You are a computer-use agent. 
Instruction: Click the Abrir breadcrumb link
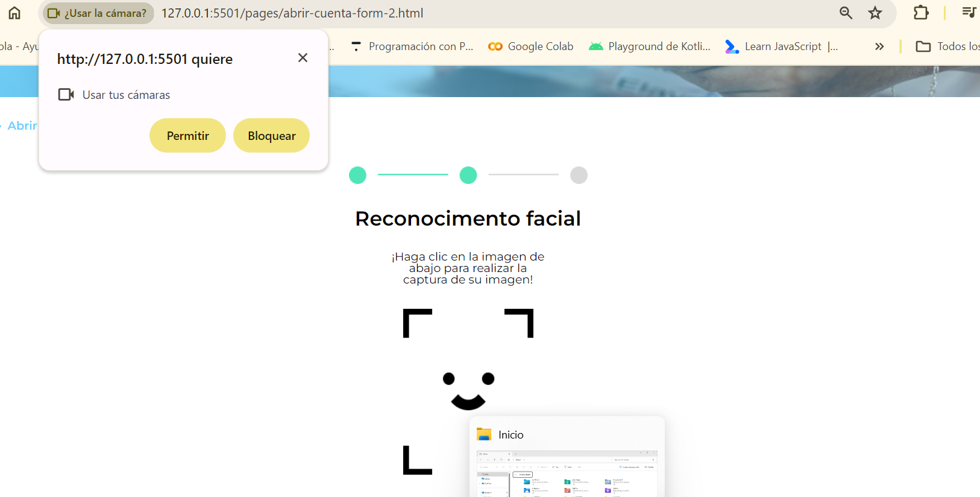(22, 125)
